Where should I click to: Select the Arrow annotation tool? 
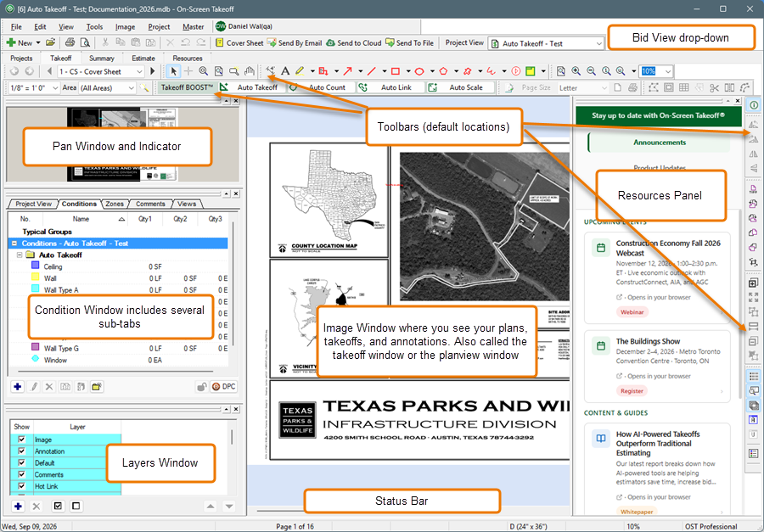348,71
